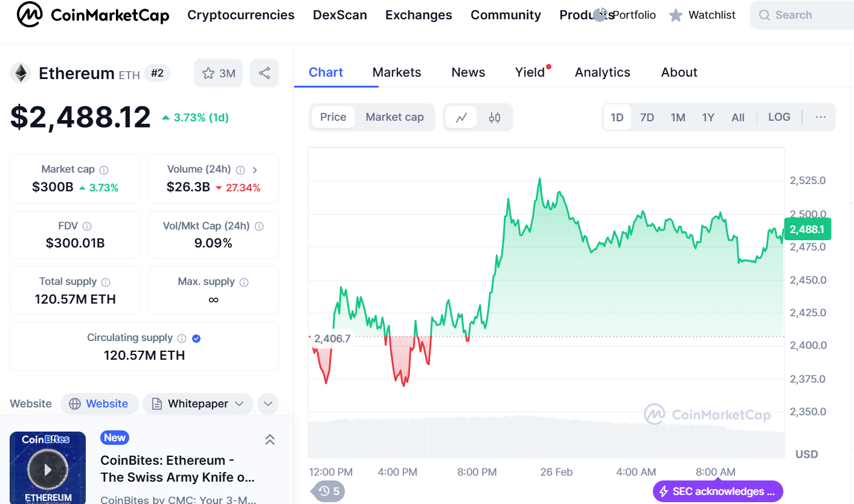Select the 7D time range

647,117
